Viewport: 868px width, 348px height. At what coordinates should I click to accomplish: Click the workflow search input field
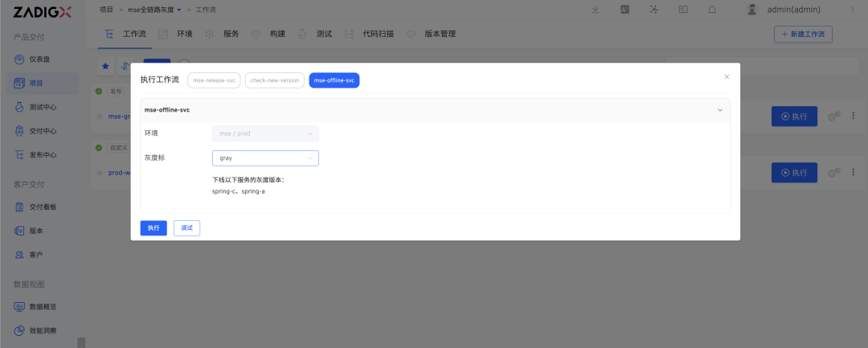tap(762, 66)
